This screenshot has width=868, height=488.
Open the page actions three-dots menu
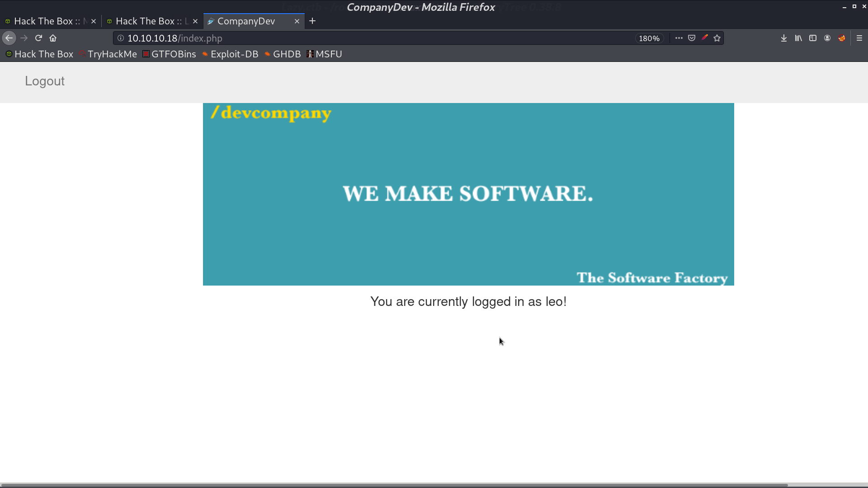point(679,38)
